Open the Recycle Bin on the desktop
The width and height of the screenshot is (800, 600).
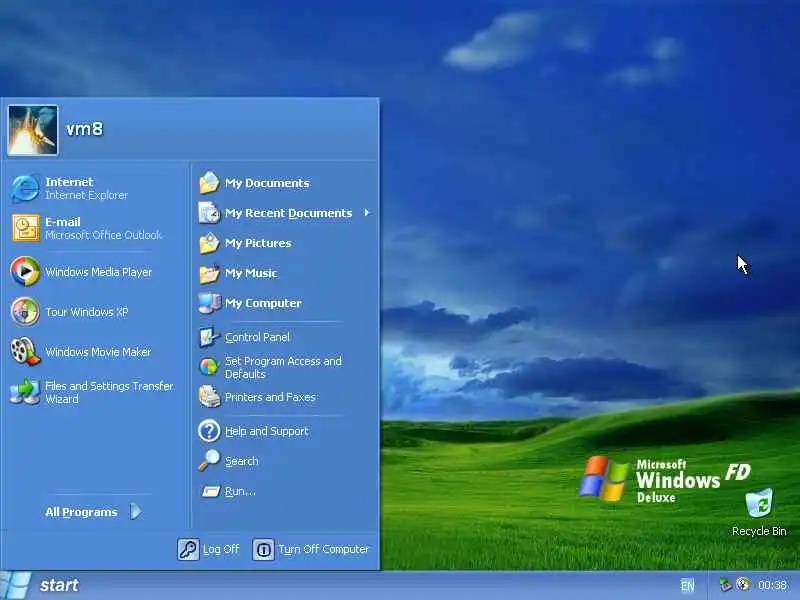759,512
